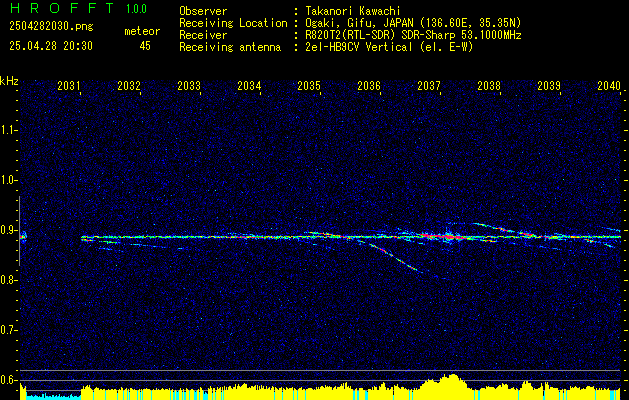Click the date 25.04.28 20:30

pos(51,46)
